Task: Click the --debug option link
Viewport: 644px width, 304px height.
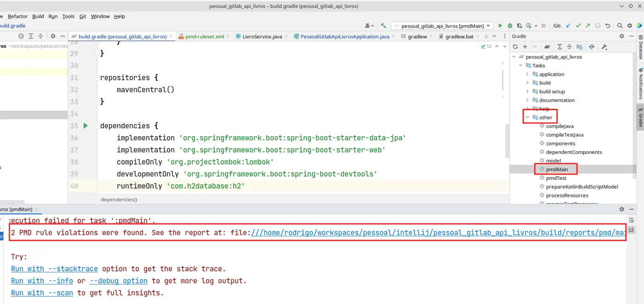Action: point(119,281)
